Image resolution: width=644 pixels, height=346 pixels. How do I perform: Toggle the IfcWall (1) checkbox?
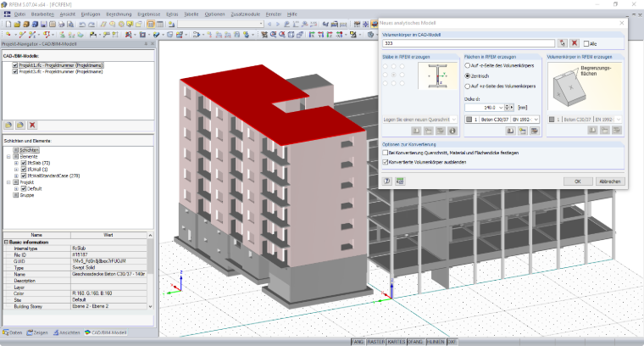coord(24,170)
